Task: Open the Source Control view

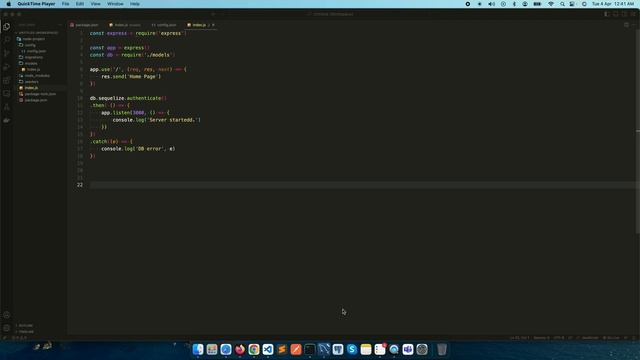Action: pyautogui.click(x=7, y=53)
